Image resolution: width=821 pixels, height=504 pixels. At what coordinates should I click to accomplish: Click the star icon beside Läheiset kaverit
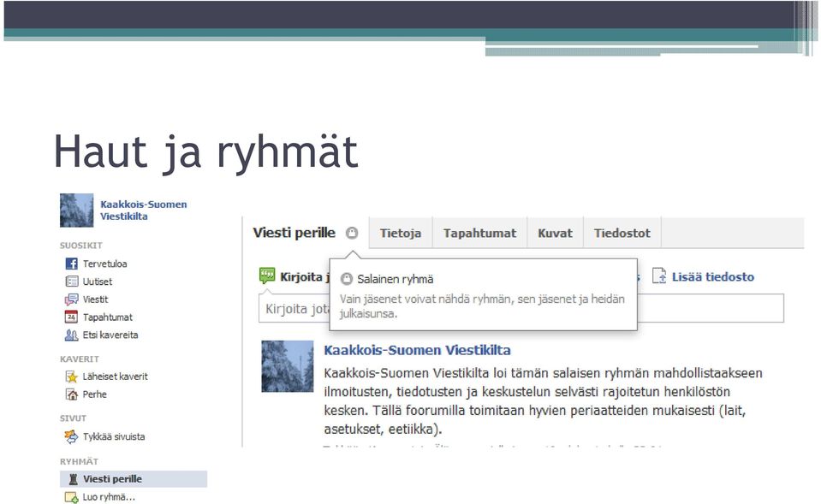[72, 377]
